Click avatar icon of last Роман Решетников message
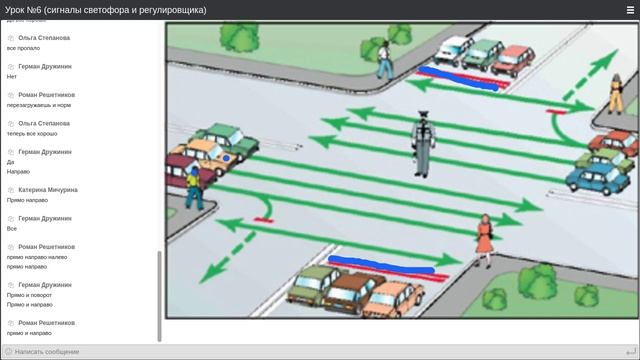This screenshot has width=640, height=360. [11, 323]
